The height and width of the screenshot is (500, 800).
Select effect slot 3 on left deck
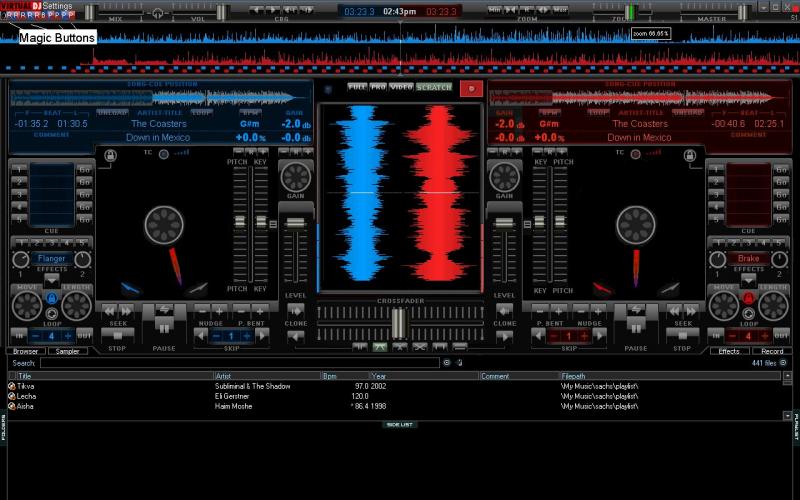click(52, 242)
